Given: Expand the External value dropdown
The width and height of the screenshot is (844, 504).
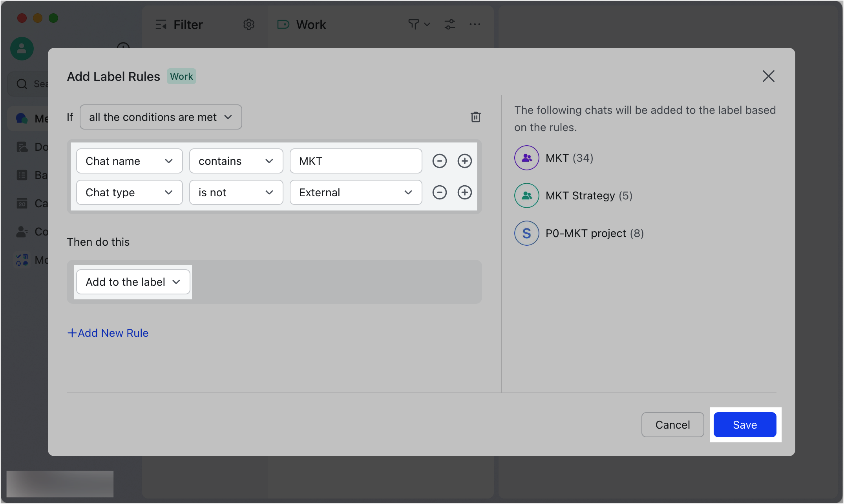Looking at the screenshot, I should [355, 192].
